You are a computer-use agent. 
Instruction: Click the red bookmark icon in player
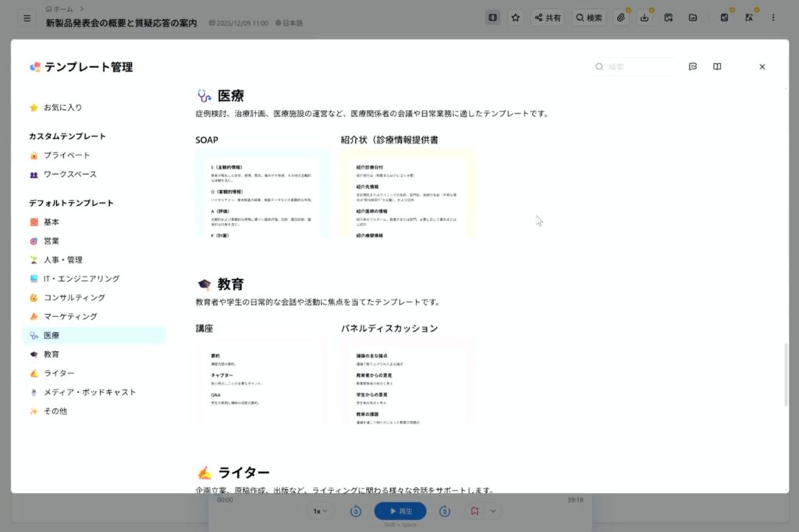(474, 511)
